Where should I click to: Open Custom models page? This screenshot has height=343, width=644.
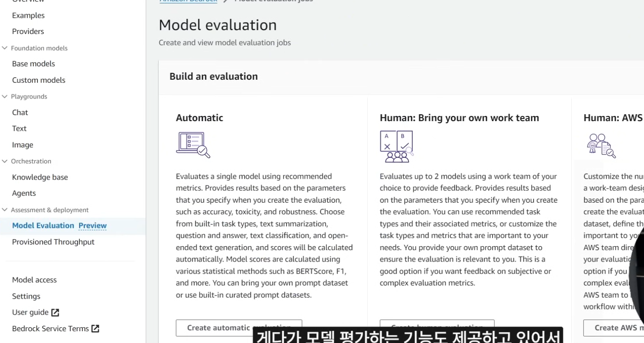click(x=39, y=80)
